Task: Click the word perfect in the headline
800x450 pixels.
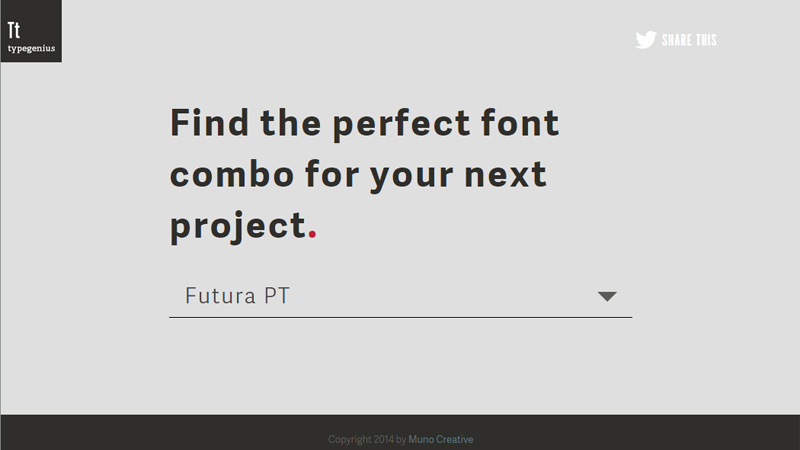Action: click(401, 124)
